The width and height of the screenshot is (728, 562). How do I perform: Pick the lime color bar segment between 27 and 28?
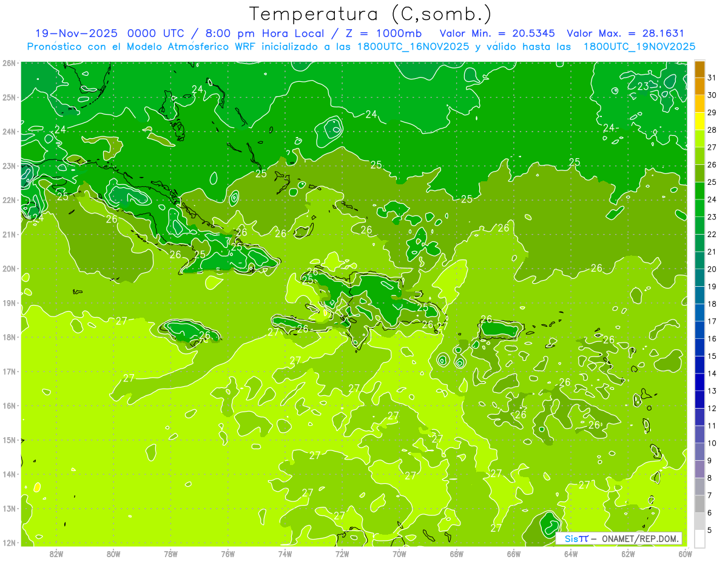coord(699,139)
